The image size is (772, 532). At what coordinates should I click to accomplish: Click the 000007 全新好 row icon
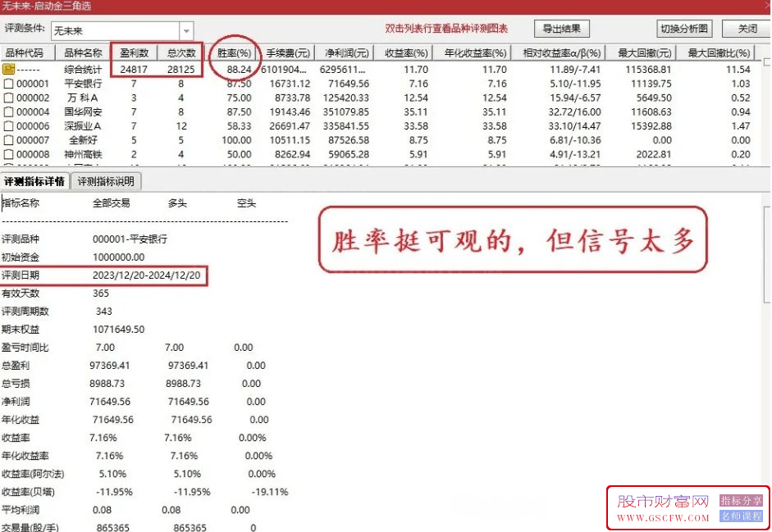8,141
